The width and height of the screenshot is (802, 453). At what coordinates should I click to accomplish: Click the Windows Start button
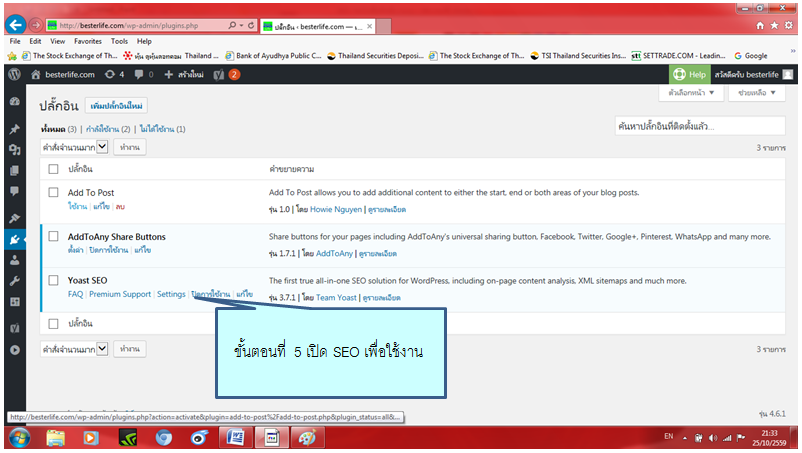click(x=19, y=438)
